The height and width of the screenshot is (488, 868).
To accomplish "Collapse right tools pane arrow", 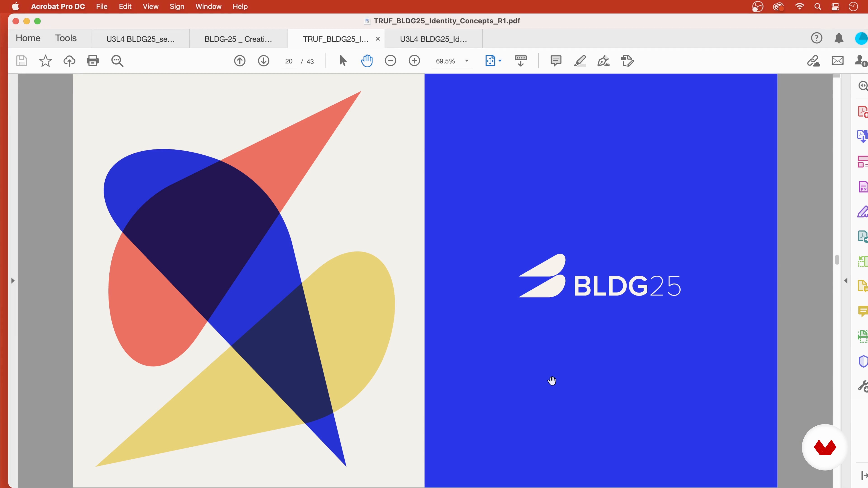I will [846, 281].
